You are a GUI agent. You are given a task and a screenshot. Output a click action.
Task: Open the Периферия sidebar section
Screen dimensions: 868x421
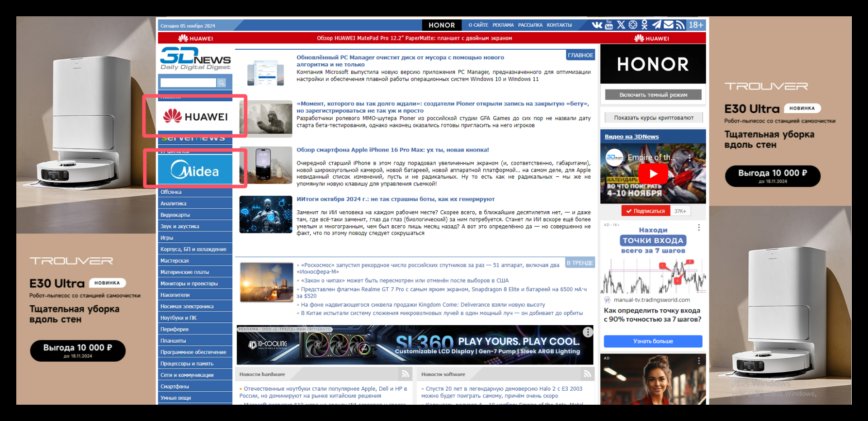coord(195,329)
